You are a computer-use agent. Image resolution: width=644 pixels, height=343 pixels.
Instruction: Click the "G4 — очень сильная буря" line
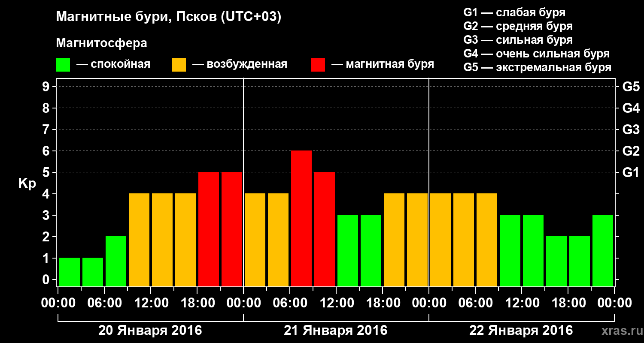pyautogui.click(x=536, y=54)
